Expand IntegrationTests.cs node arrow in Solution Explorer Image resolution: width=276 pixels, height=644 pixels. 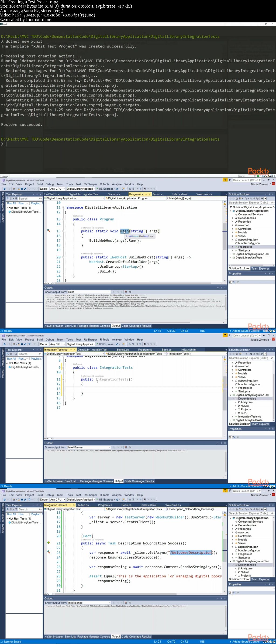click(x=233, y=417)
